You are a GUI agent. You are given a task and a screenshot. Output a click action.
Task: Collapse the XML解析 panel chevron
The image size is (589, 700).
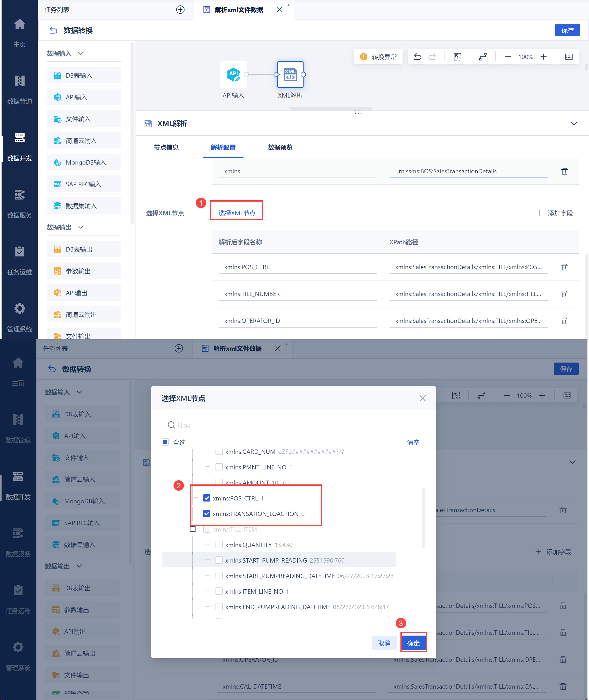click(574, 123)
